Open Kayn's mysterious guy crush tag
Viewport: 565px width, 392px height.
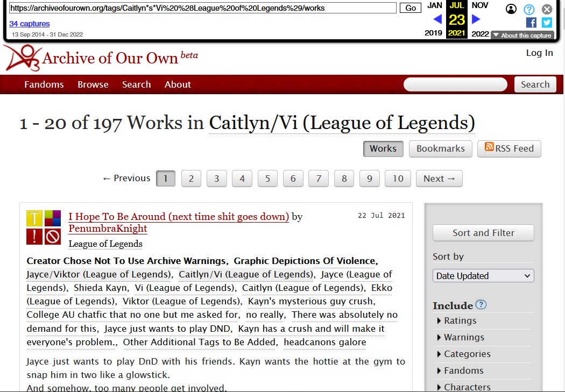coord(310,301)
